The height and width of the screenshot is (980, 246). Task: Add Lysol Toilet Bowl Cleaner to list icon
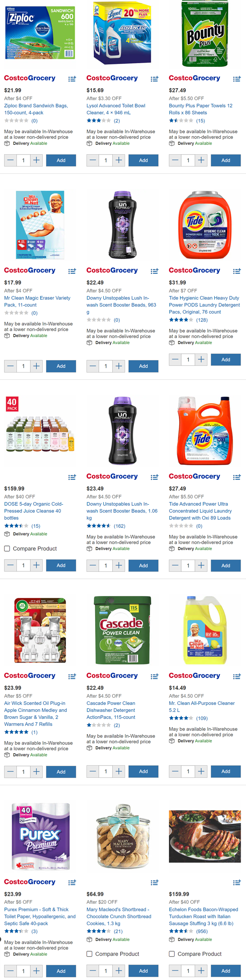pos(155,79)
